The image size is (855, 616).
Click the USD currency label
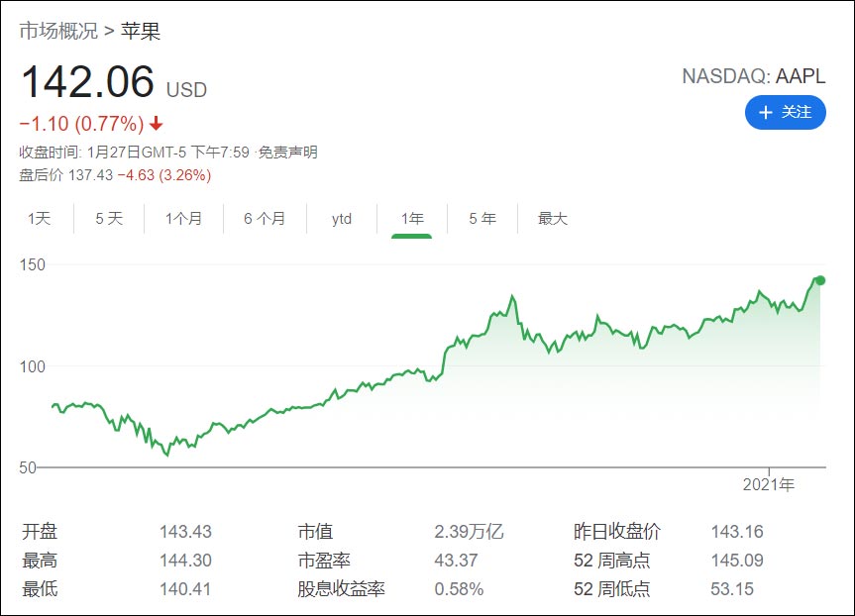pyautogui.click(x=186, y=90)
